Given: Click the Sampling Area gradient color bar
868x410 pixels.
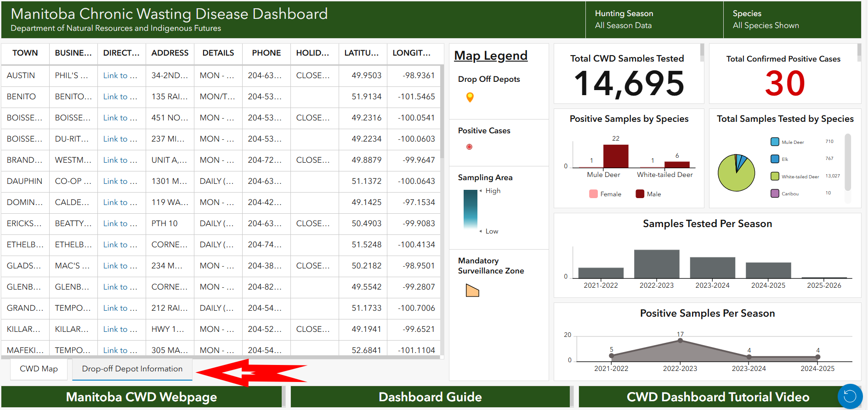Looking at the screenshot, I should click(470, 209).
